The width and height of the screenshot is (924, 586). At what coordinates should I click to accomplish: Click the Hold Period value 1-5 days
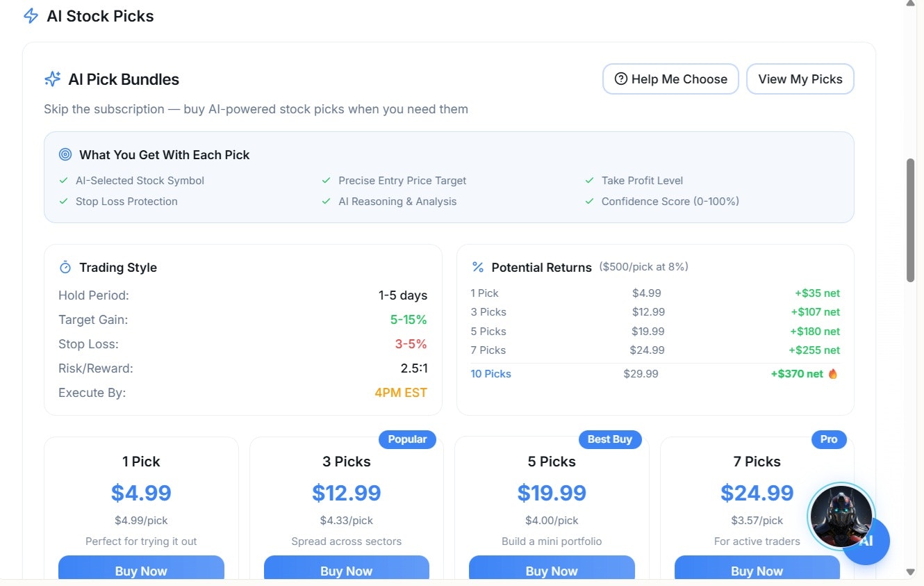(x=403, y=295)
